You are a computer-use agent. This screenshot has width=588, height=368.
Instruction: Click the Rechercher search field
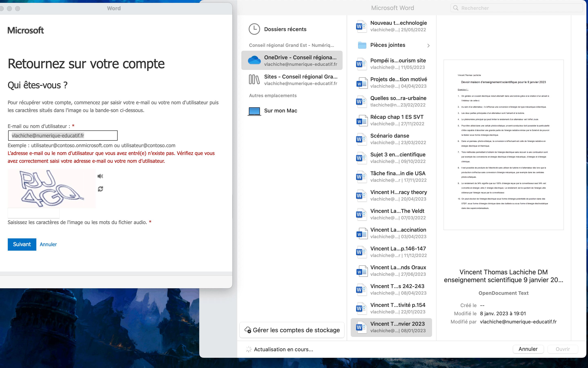point(517,8)
